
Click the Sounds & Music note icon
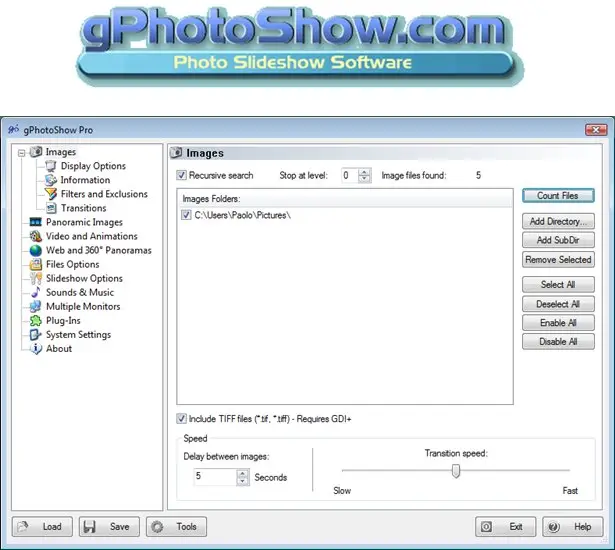[x=36, y=292]
